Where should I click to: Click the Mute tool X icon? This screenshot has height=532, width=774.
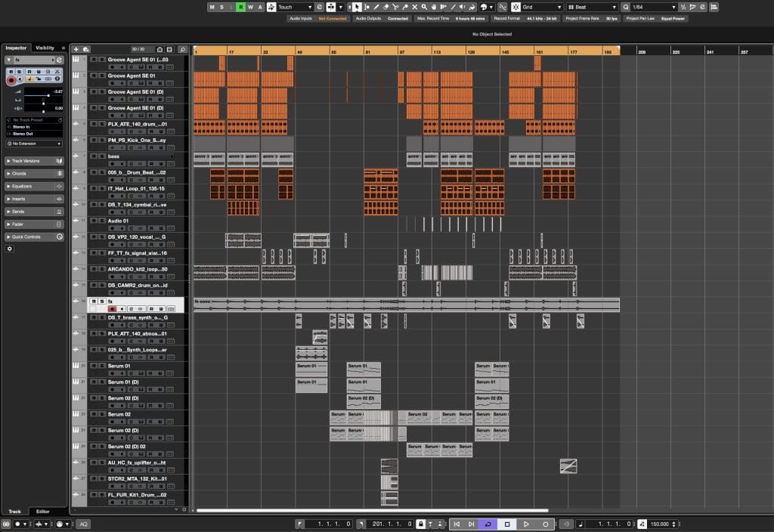pos(414,7)
